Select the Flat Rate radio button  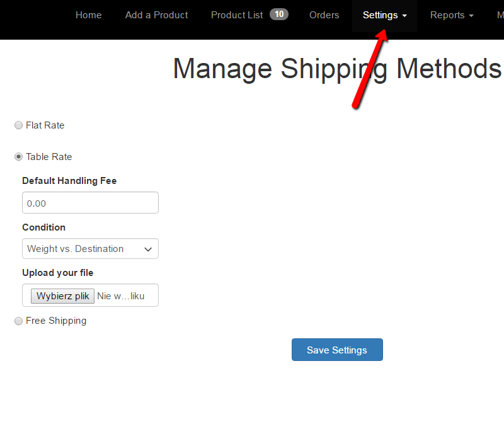coord(18,125)
